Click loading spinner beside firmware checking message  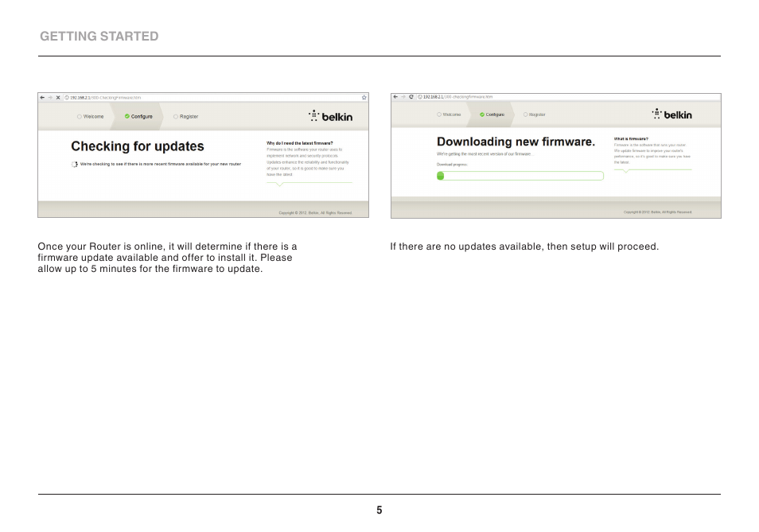point(75,165)
